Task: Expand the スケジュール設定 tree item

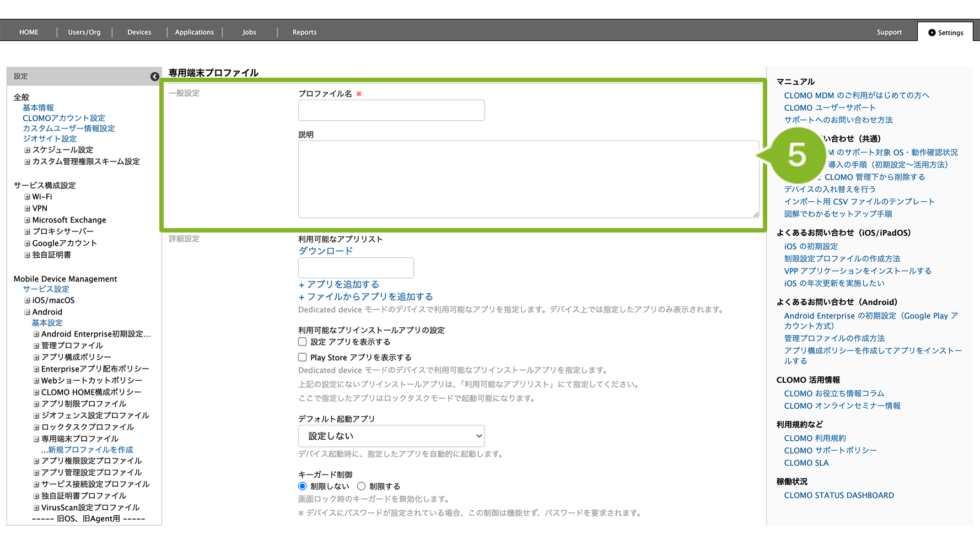Action: tap(27, 150)
